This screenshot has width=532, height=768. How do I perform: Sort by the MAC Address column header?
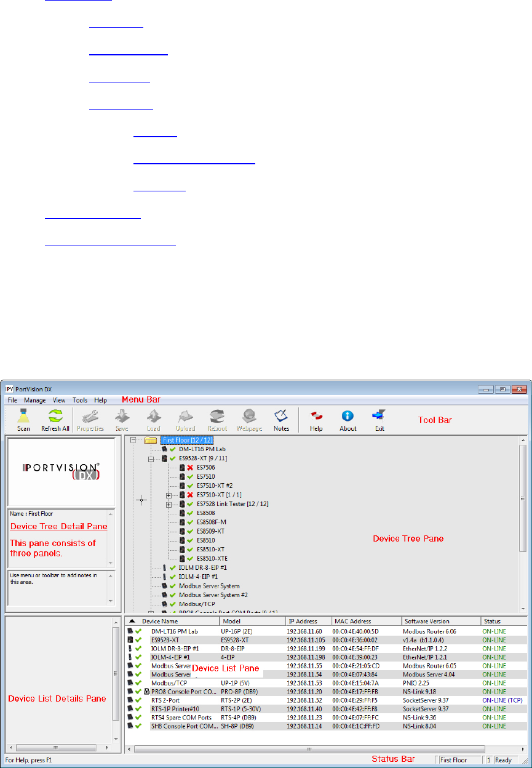(366, 621)
